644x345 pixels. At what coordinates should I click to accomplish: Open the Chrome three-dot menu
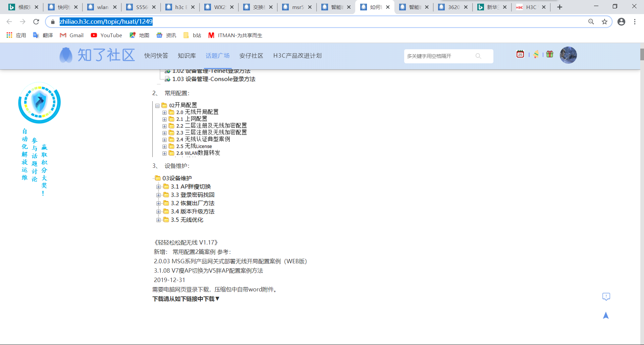pos(635,22)
